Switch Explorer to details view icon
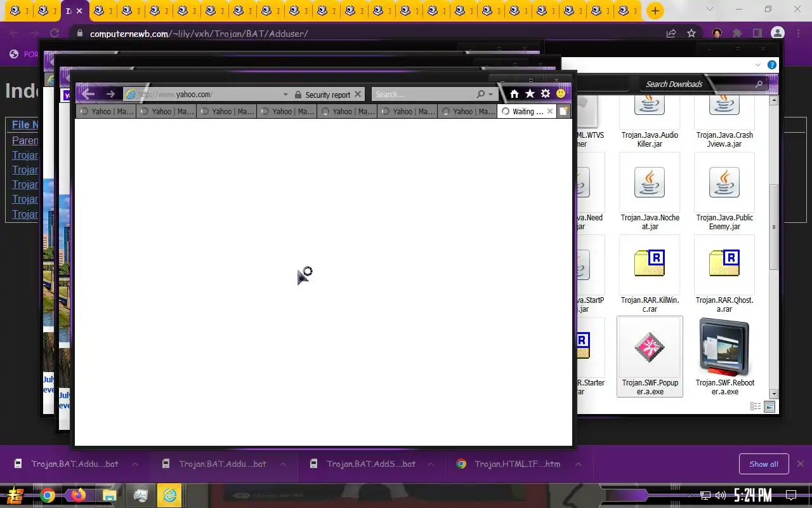This screenshot has height=508, width=812. pyautogui.click(x=756, y=406)
